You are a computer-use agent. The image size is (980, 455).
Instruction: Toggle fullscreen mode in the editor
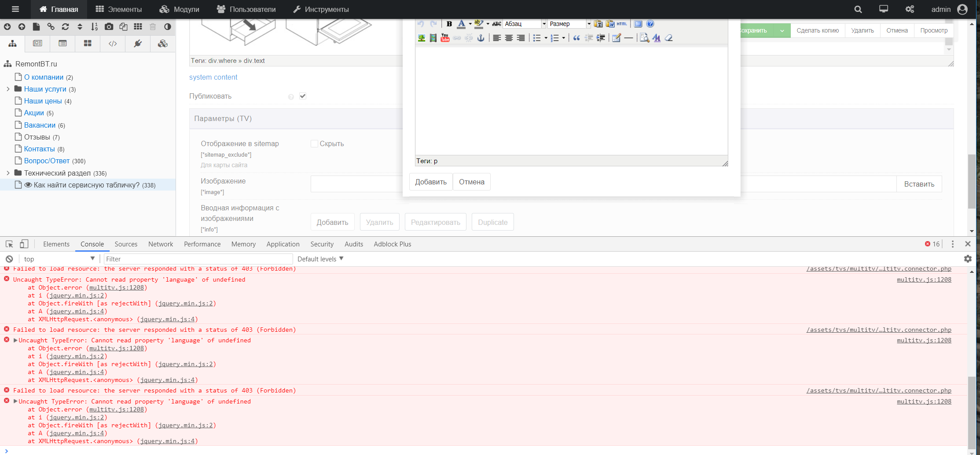coord(638,24)
